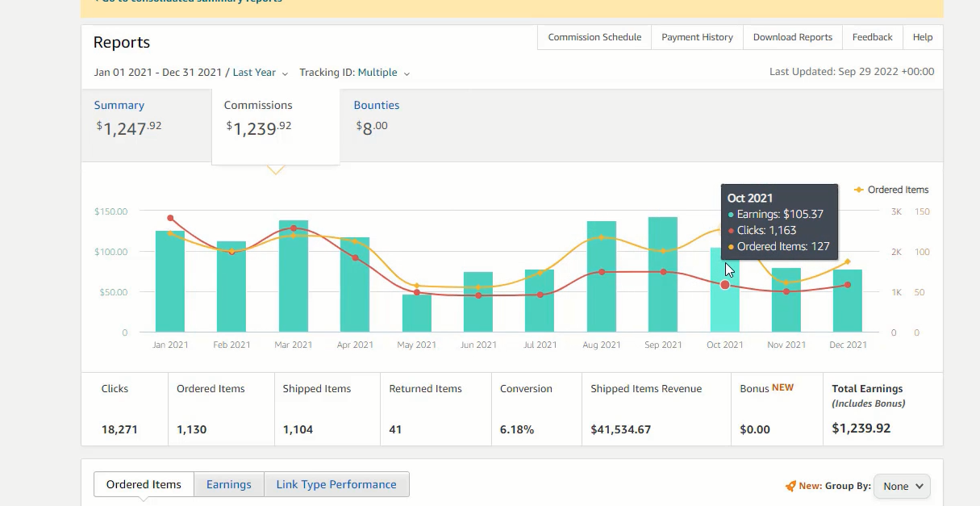Image resolution: width=980 pixels, height=506 pixels.
Task: Click the rocket icon beside New Group By
Action: tap(790, 487)
